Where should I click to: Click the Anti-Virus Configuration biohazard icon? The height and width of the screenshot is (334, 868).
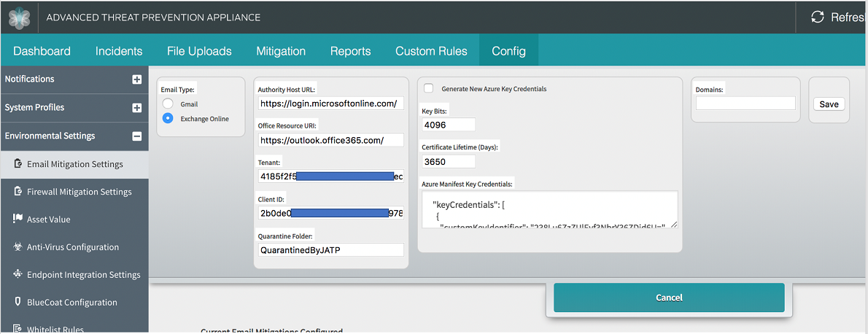[18, 247]
